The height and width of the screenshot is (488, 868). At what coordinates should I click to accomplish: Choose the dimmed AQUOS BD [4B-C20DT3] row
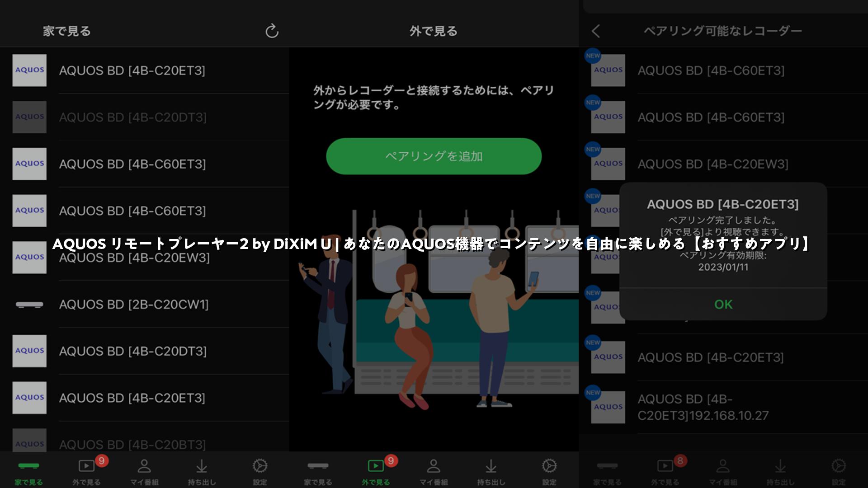pos(145,117)
